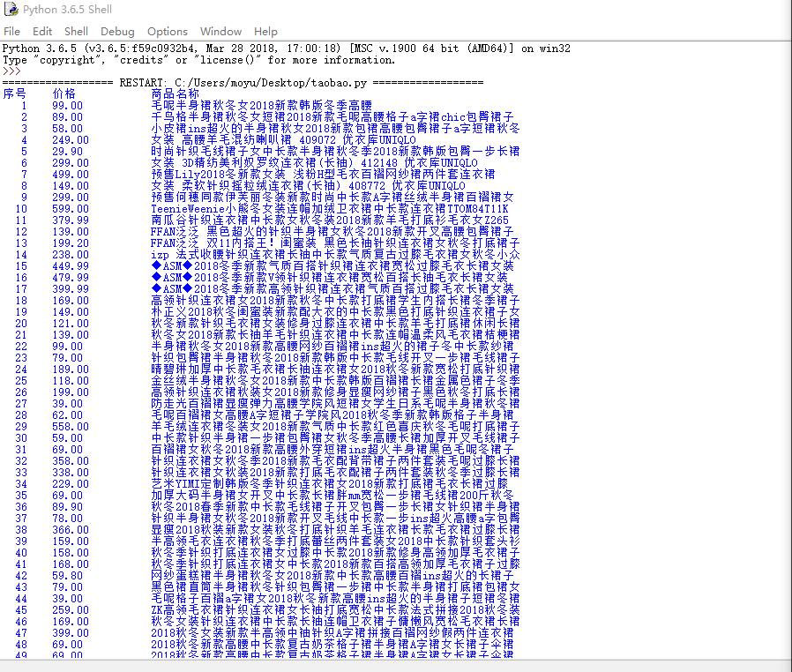Click the TeenieWeenie product name
Viewport: 792px width, 672px height.
coord(329,208)
